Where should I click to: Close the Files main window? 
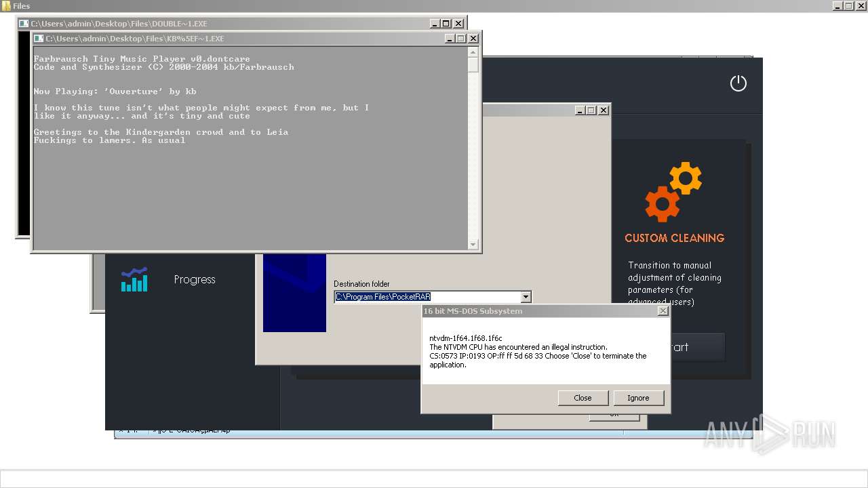point(861,5)
